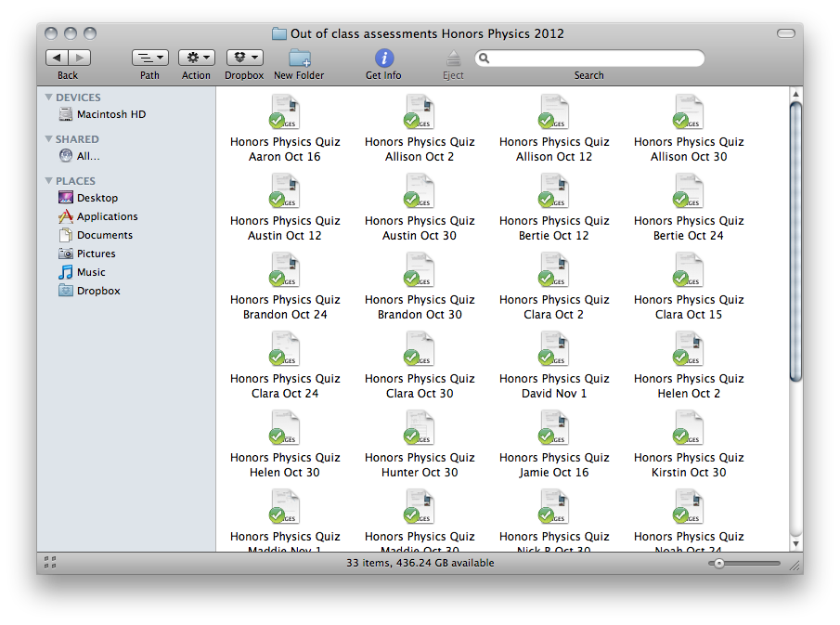Open the Action gear dropdown menu
Screen dimensions: 840x625
(196, 58)
